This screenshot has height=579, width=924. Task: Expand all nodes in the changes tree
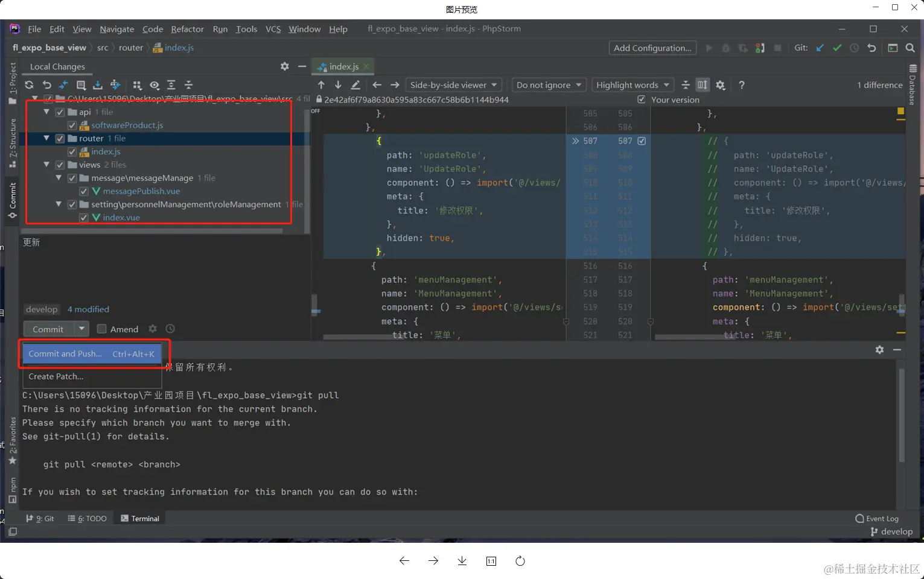[x=171, y=85]
